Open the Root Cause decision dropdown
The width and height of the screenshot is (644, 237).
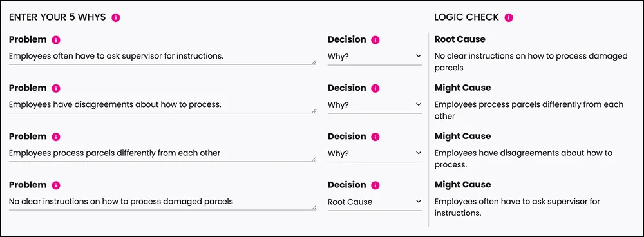coord(375,202)
